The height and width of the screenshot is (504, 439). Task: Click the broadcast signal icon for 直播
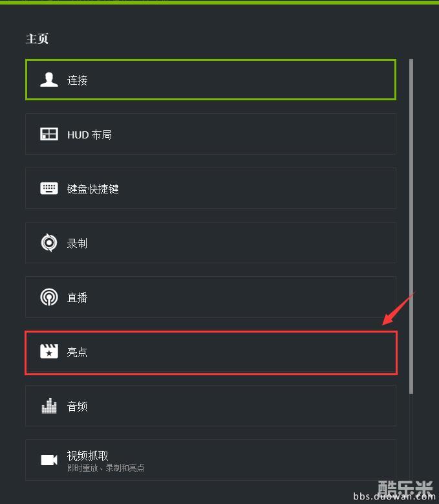[49, 297]
